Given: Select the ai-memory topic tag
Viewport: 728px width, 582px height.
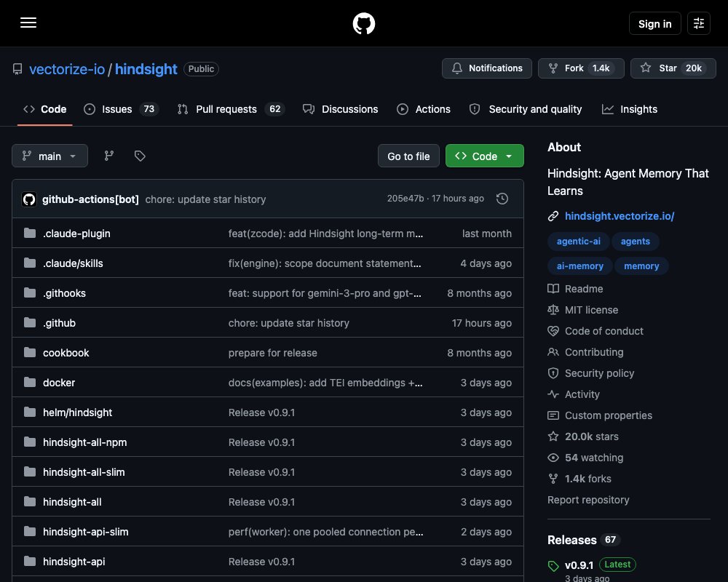Looking at the screenshot, I should tap(580, 266).
